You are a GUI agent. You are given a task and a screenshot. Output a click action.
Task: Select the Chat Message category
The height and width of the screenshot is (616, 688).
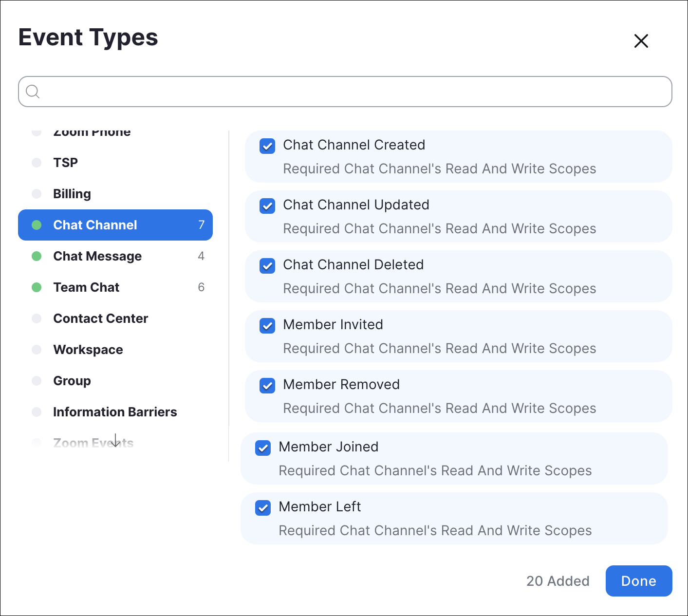click(x=97, y=256)
